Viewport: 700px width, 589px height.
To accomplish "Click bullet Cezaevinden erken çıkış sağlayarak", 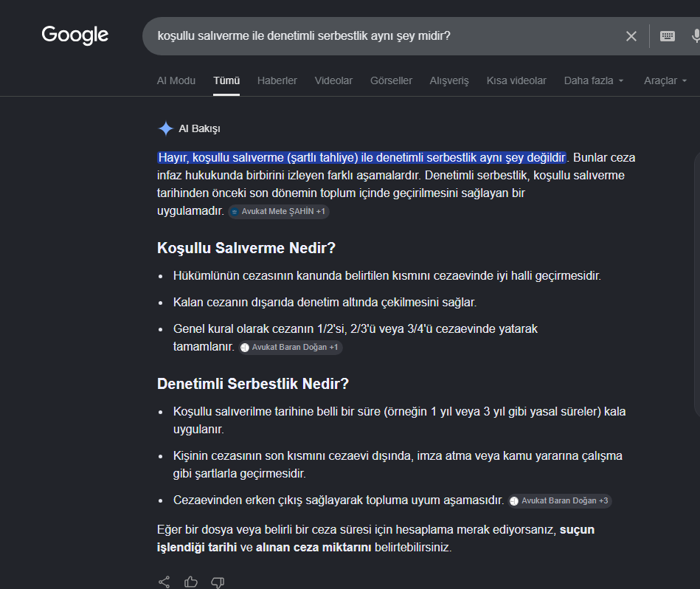I will point(339,500).
